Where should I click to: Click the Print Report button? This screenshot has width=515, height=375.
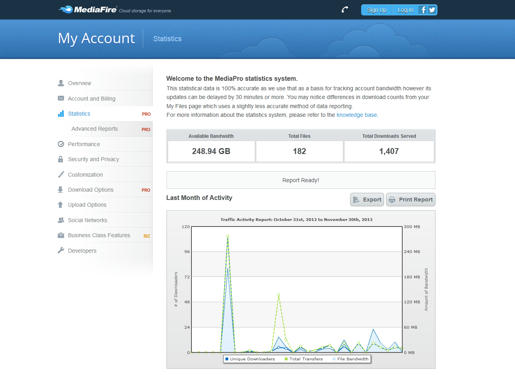click(411, 200)
